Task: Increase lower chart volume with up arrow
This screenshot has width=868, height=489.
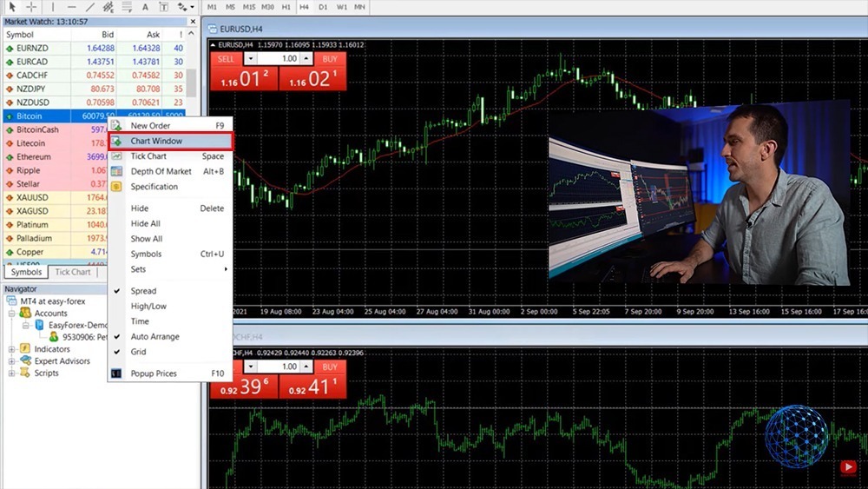Action: click(306, 367)
